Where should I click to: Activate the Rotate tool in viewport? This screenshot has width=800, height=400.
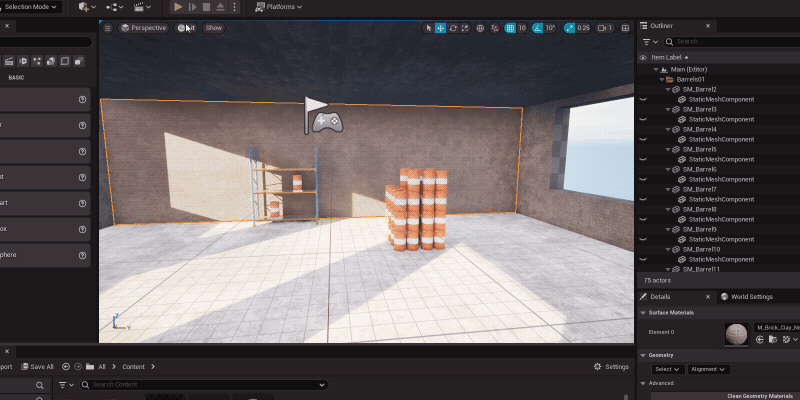[453, 28]
